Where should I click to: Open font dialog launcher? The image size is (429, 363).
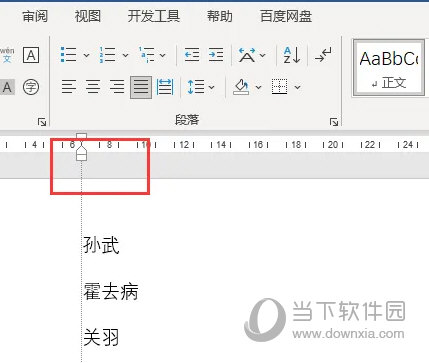click(42, 122)
